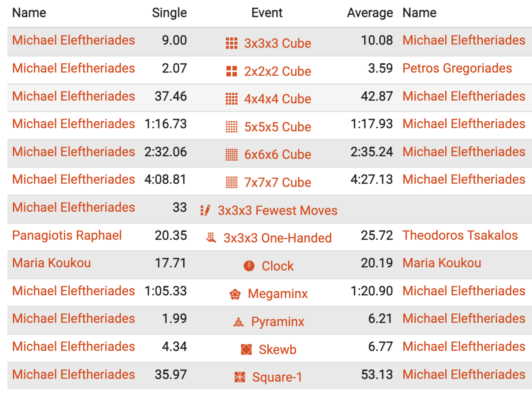532x394 pixels.
Task: Click the 2x2x2 Cube event icon
Action: pos(232,71)
